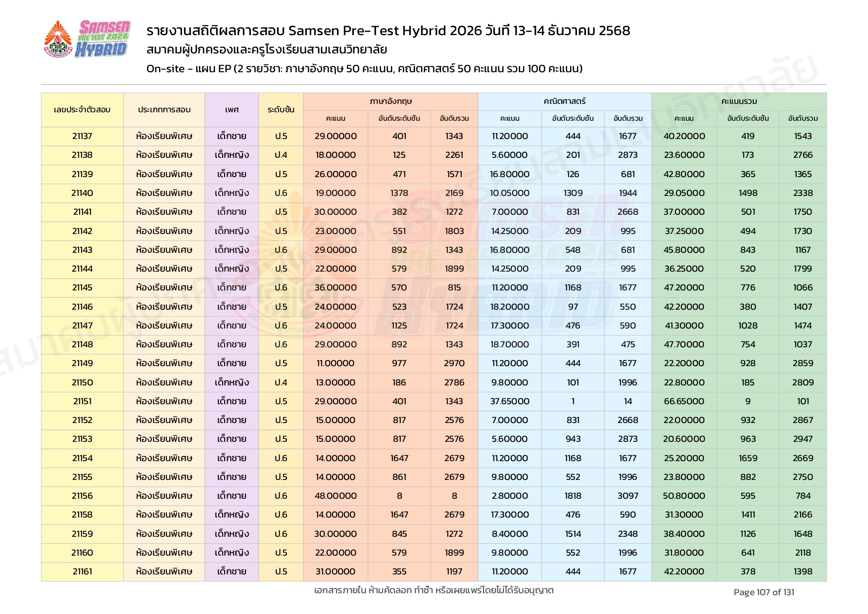Click the เพศ column header
Viewport: 868px width, 614px height.
(232, 110)
